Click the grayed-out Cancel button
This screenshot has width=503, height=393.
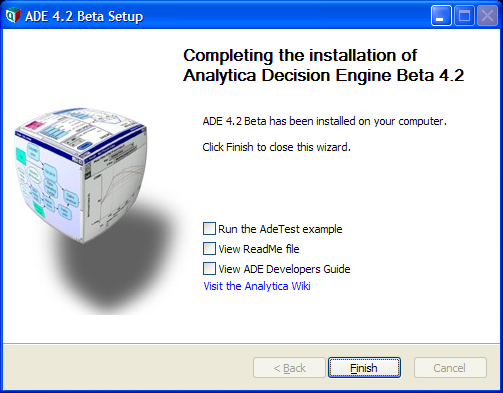tap(450, 368)
